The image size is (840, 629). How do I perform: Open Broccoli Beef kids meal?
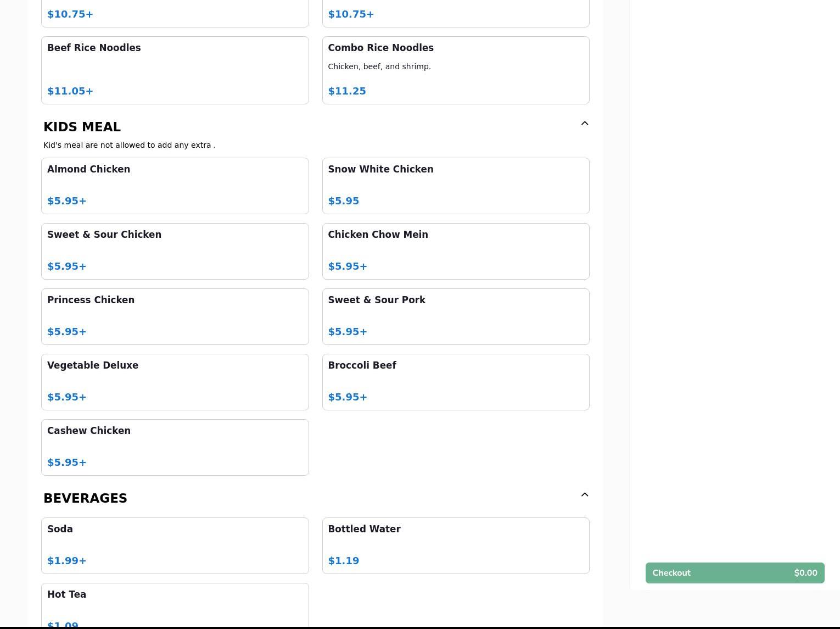(455, 382)
